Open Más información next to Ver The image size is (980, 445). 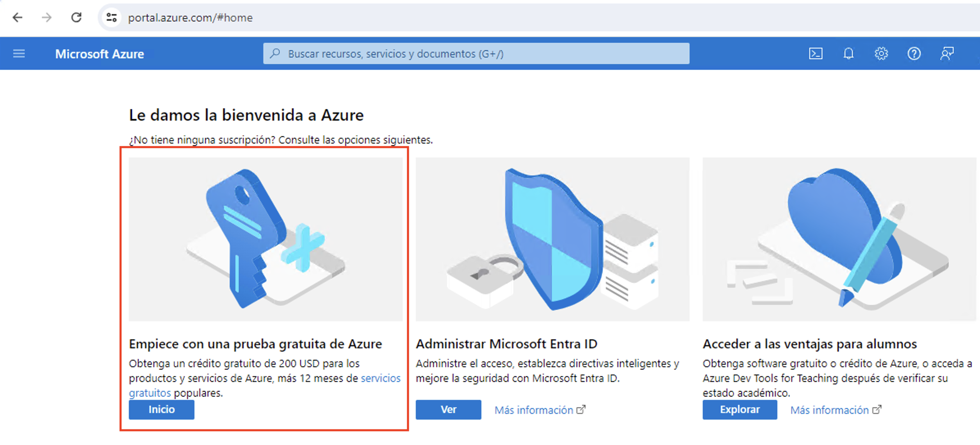click(534, 410)
